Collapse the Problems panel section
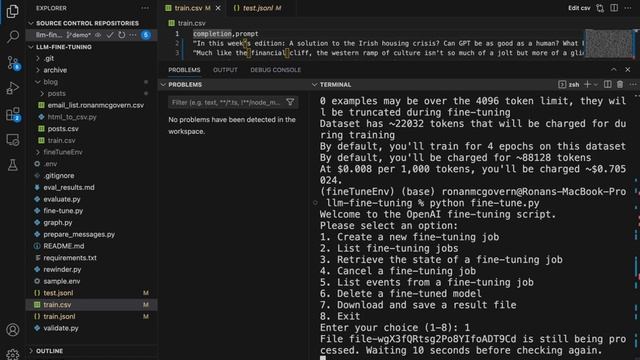Image resolution: width=640 pixels, height=360 pixels. click(163, 84)
